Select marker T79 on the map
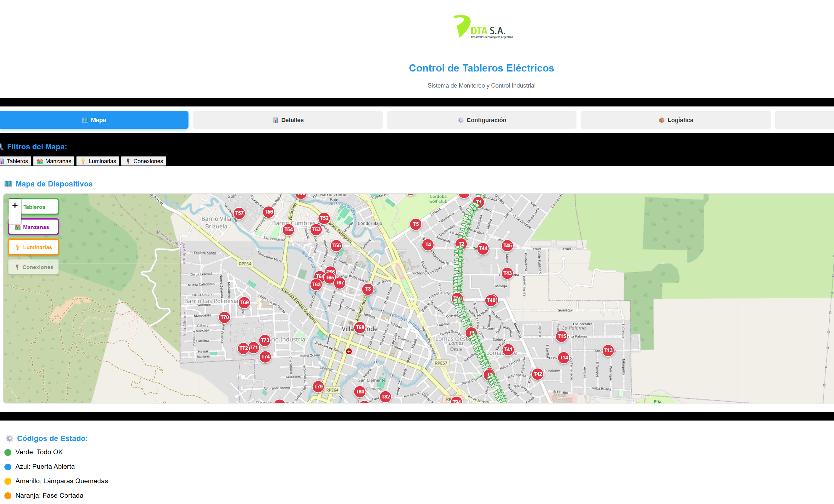This screenshot has height=504, width=834. (x=318, y=386)
